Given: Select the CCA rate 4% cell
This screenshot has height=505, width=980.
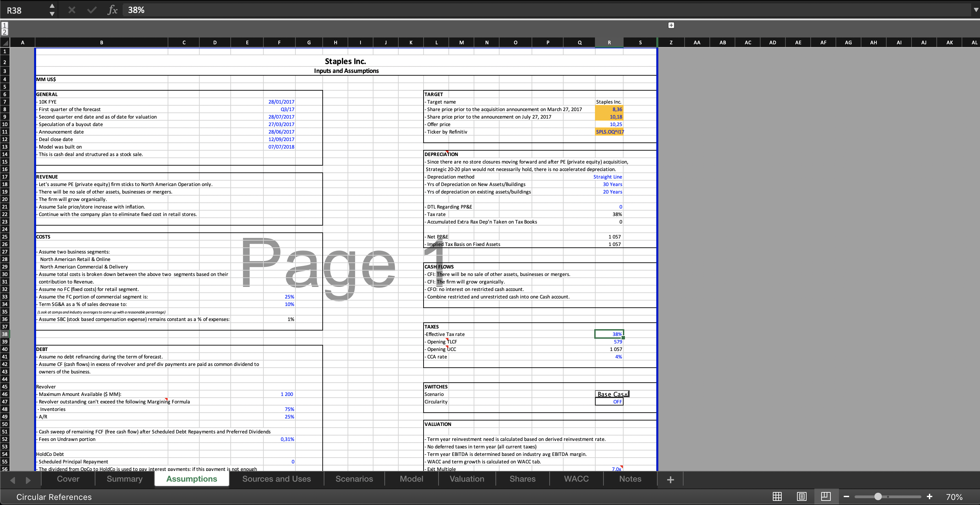Looking at the screenshot, I should pos(609,356).
